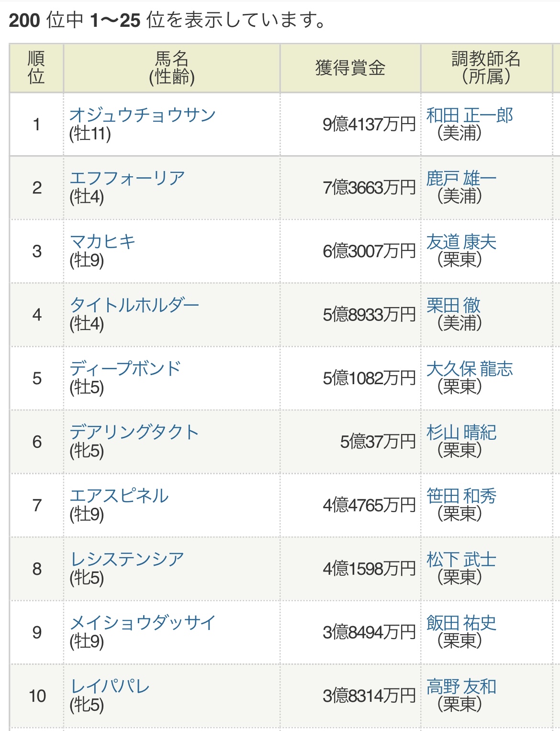
Task: Click デアリングタクト horse link
Action: [x=134, y=432]
